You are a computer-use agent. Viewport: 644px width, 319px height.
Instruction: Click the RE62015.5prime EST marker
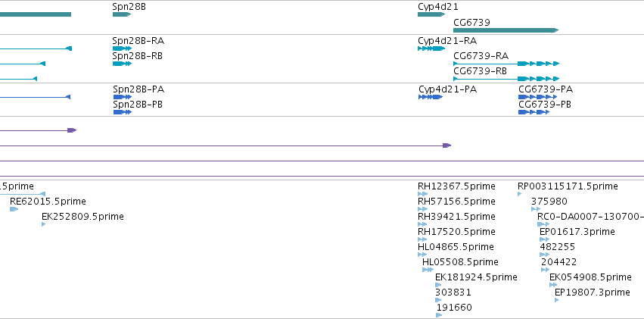(14, 209)
